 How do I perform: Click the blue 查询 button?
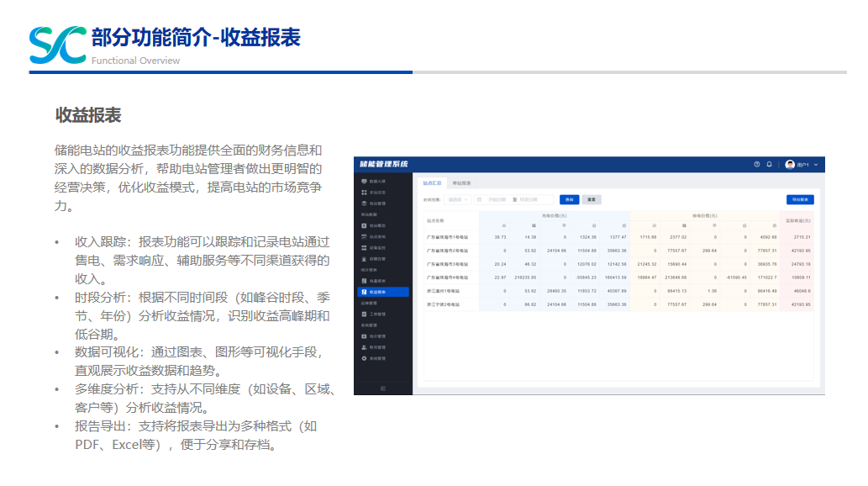[569, 200]
